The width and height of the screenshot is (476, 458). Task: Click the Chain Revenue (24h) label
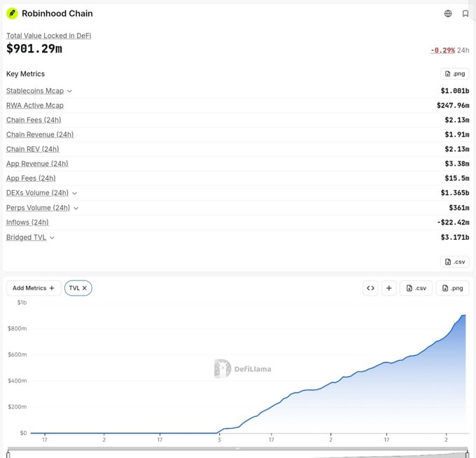[40, 134]
